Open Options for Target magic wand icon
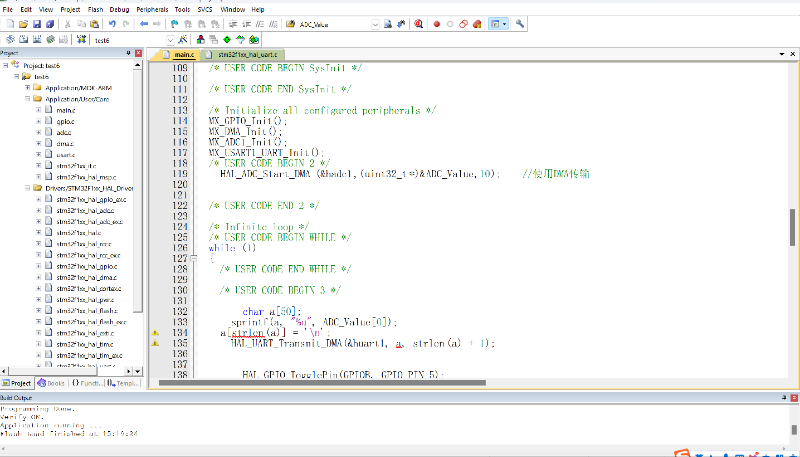 (x=182, y=40)
